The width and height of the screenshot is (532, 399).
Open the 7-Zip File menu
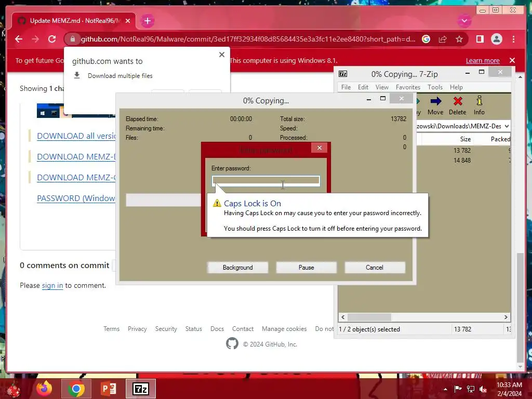[345, 87]
